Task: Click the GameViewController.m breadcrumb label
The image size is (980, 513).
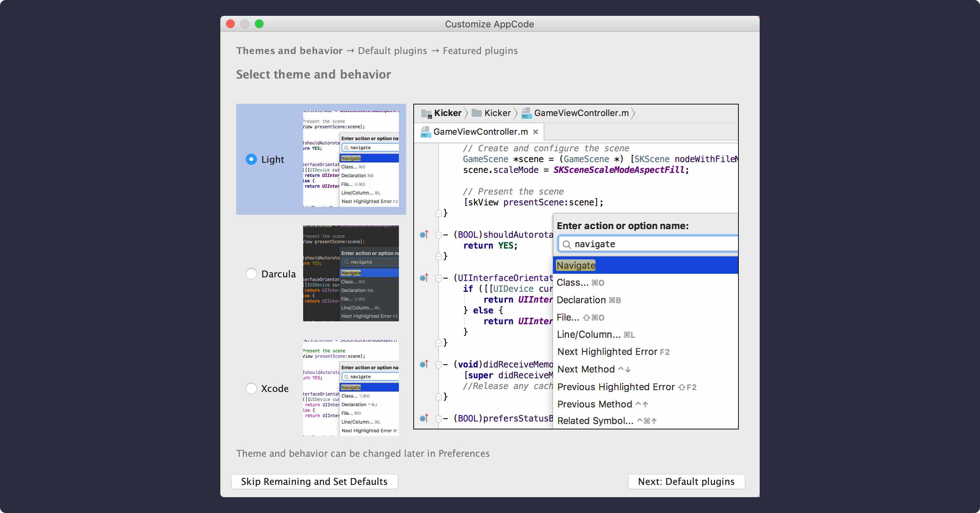Action: coord(581,113)
